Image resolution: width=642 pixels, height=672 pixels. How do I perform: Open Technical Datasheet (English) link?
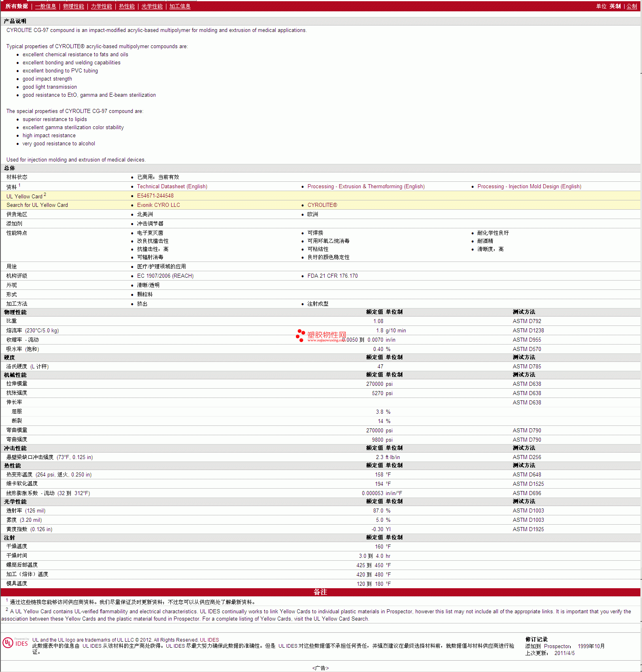tap(172, 187)
